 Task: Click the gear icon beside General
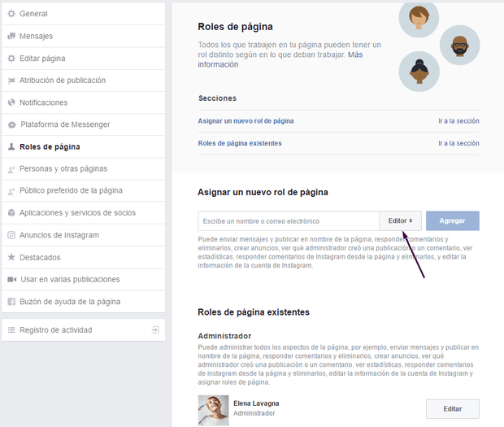point(11,14)
